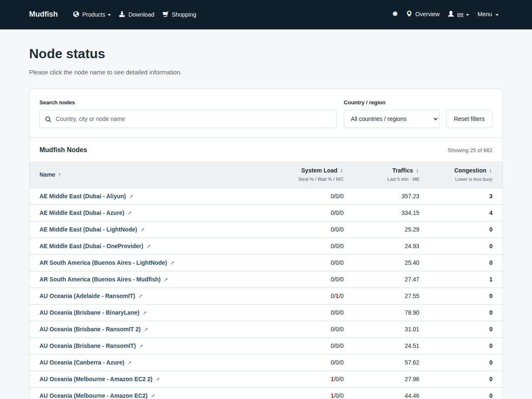
Task: Open AU Oceania (Adelaide - RansomIT) node
Action: pos(87,296)
